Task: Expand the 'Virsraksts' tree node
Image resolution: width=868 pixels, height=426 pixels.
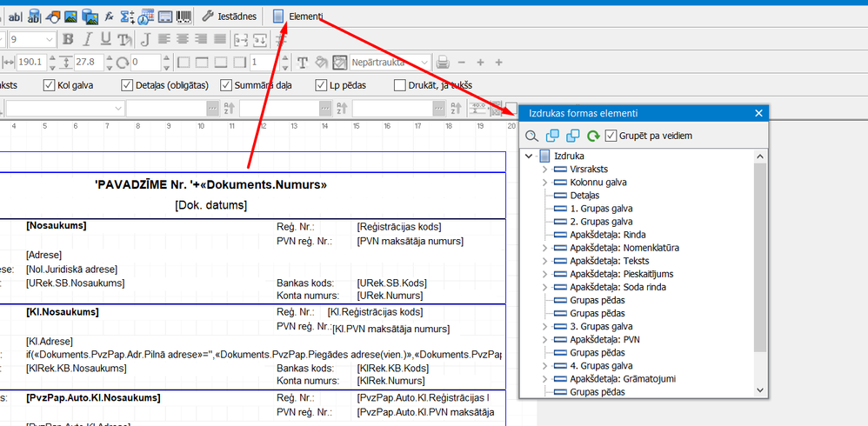Action: pyautogui.click(x=545, y=170)
